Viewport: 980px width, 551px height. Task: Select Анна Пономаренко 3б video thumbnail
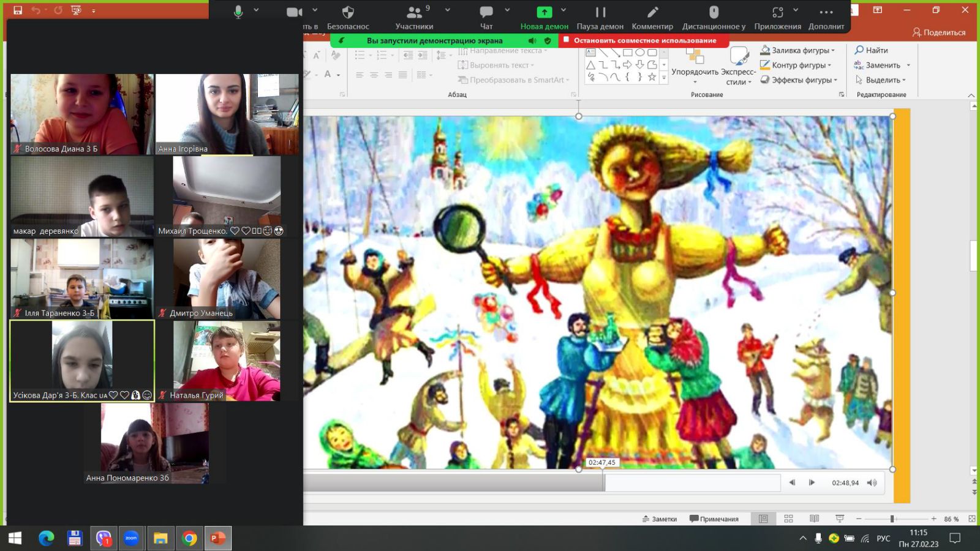point(155,443)
